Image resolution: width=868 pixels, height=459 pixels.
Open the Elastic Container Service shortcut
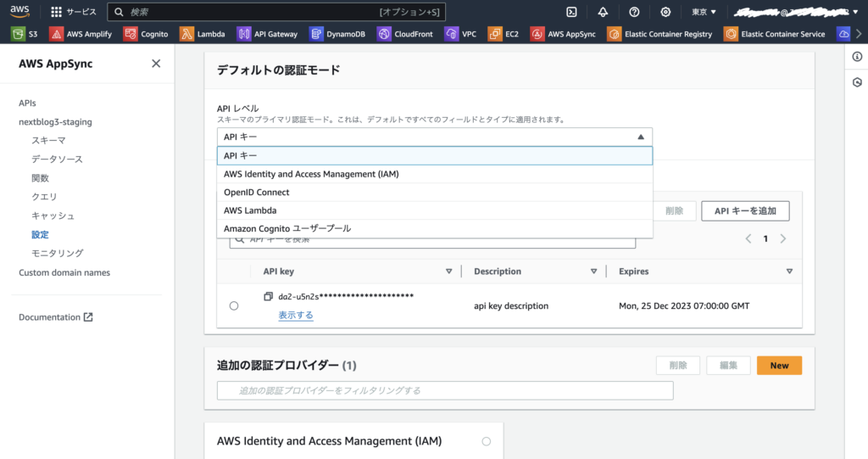(x=775, y=34)
